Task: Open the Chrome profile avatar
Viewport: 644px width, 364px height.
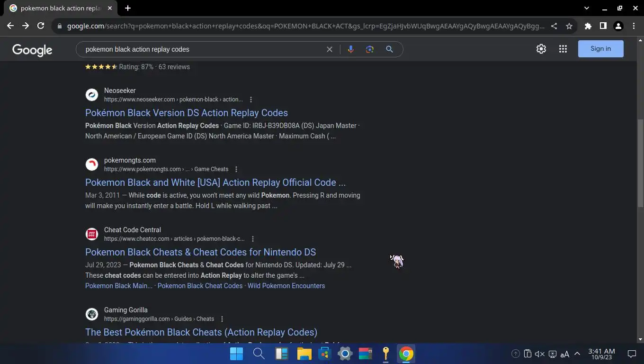Action: click(618, 26)
